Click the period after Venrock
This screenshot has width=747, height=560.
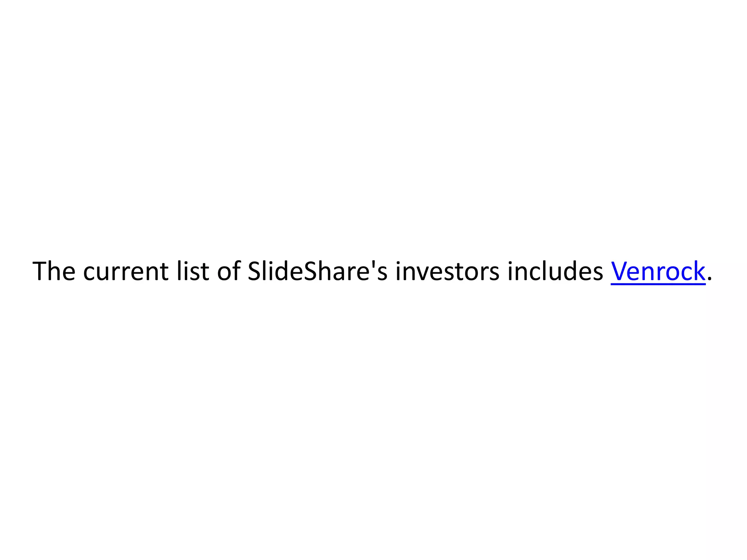[709, 280]
